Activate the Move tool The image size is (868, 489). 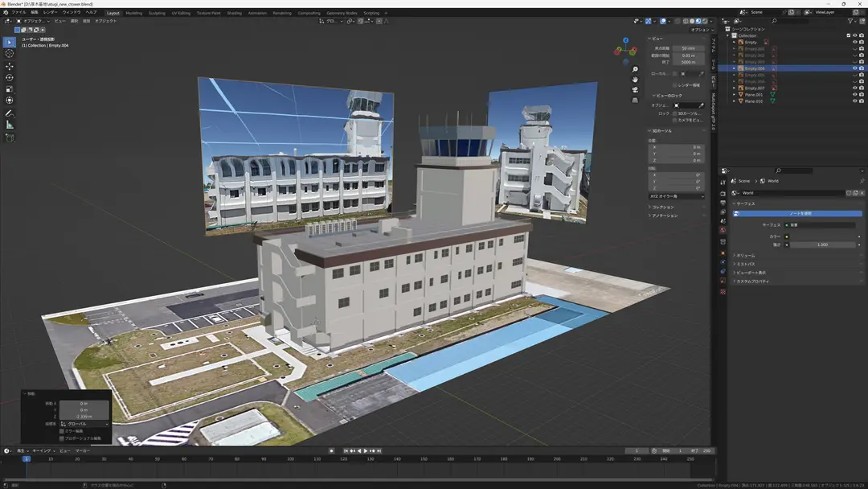(10, 67)
